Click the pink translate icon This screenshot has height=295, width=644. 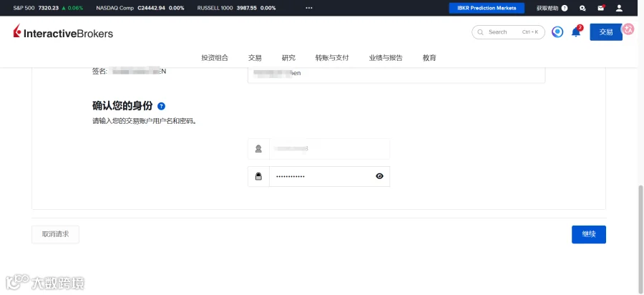click(x=628, y=29)
